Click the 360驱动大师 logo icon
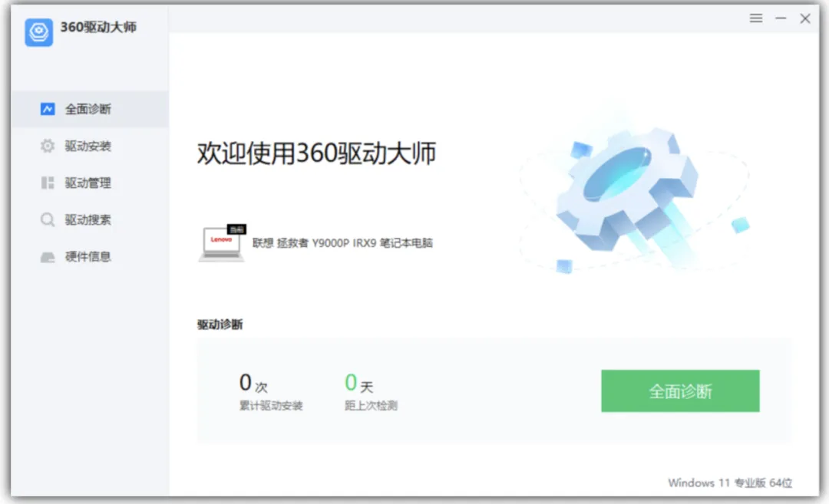 pos(38,32)
